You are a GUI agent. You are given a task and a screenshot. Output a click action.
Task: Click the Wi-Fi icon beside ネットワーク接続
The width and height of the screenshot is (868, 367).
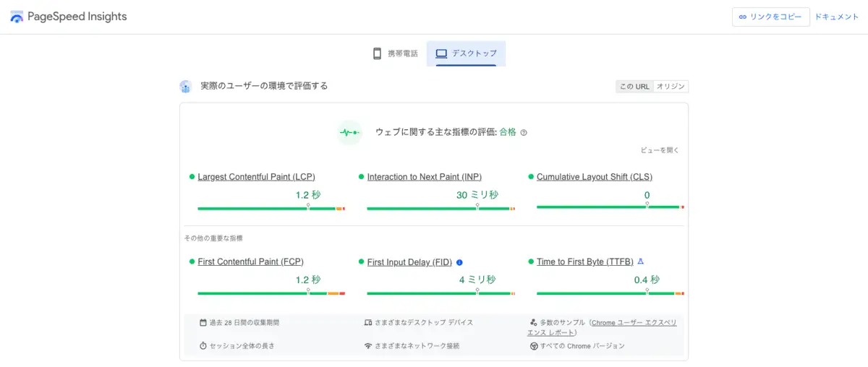coord(368,346)
